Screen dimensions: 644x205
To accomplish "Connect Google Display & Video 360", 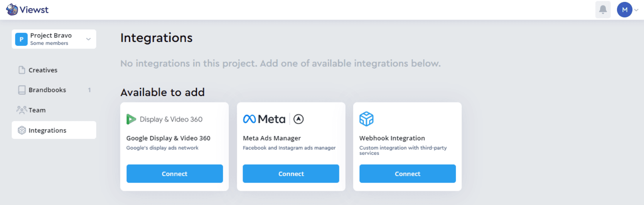I will (175, 174).
